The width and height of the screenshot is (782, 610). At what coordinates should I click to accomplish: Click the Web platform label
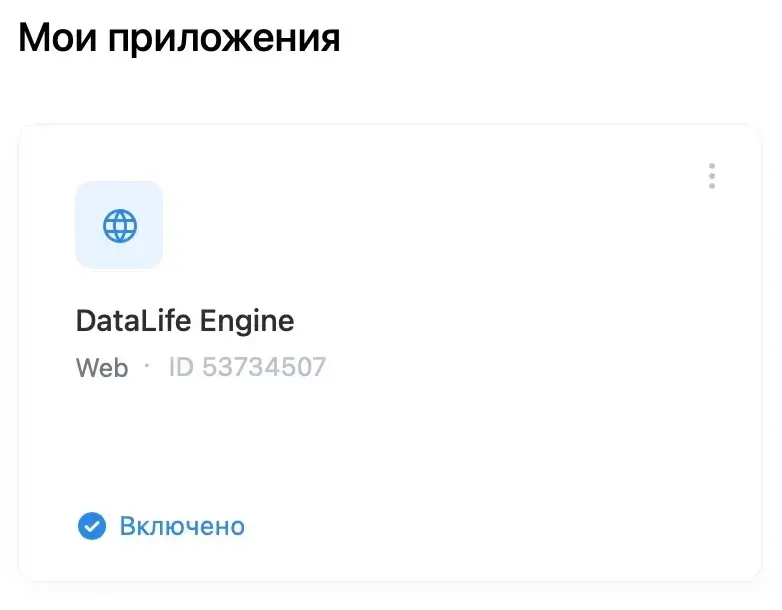coord(102,368)
